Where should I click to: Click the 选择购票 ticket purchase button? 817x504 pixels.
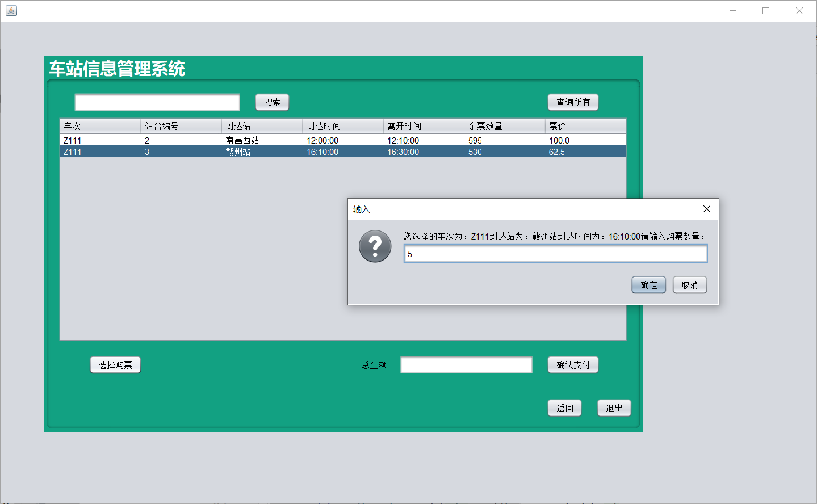[x=115, y=365]
